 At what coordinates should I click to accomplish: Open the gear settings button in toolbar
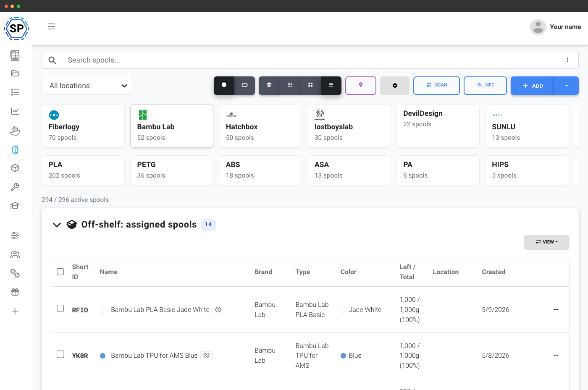(x=395, y=86)
